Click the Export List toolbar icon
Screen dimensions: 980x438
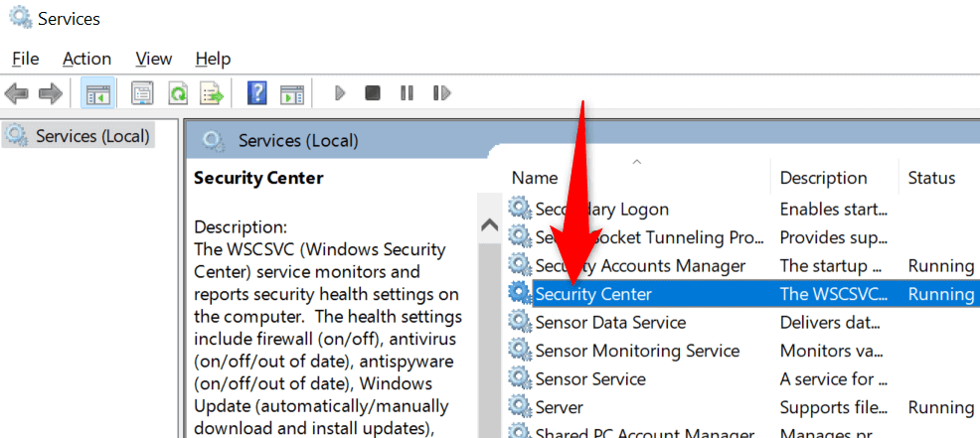211,93
